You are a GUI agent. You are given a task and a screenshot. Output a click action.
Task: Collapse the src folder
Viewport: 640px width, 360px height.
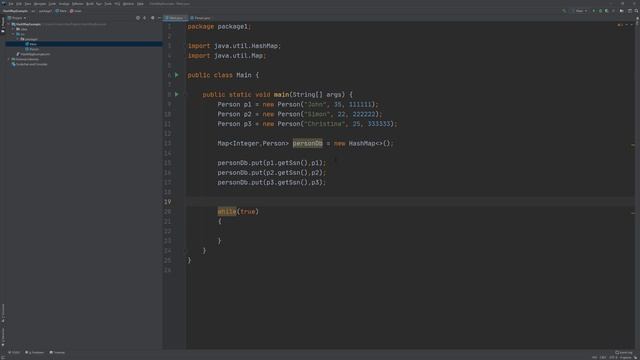point(13,34)
